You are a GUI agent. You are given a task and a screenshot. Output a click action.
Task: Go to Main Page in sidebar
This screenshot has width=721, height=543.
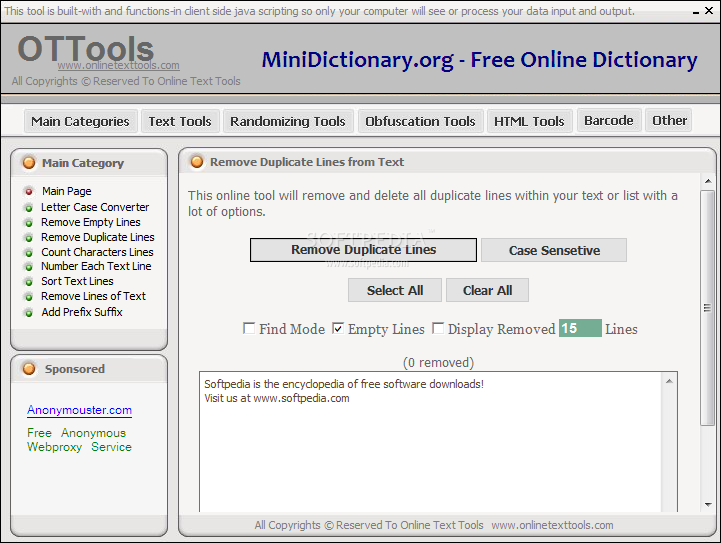click(67, 191)
